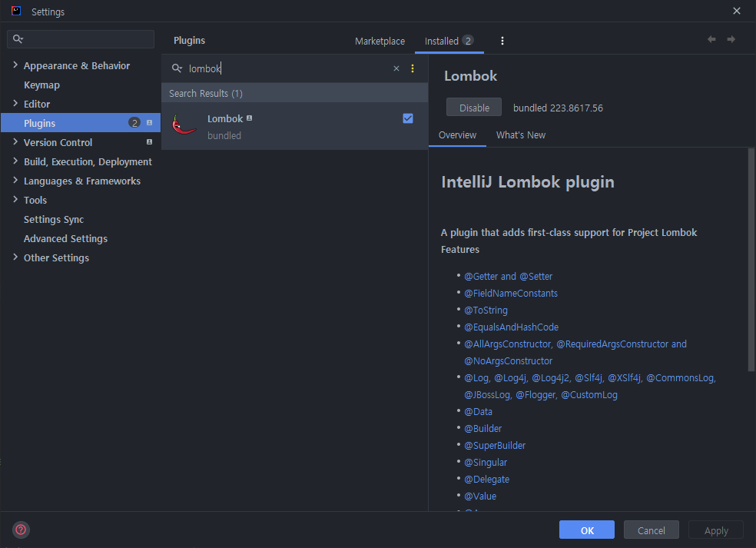Click the IntelliJ Lombok plugin heading
The width and height of the screenshot is (756, 548).
tap(528, 182)
